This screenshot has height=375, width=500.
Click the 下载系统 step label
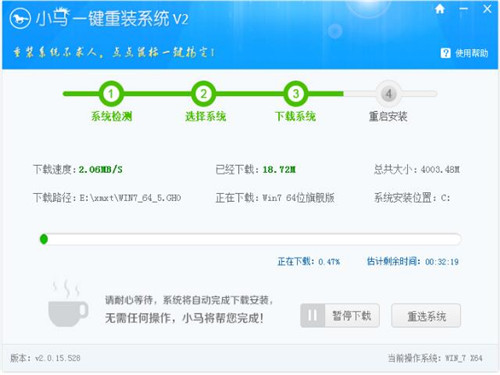coord(295,116)
